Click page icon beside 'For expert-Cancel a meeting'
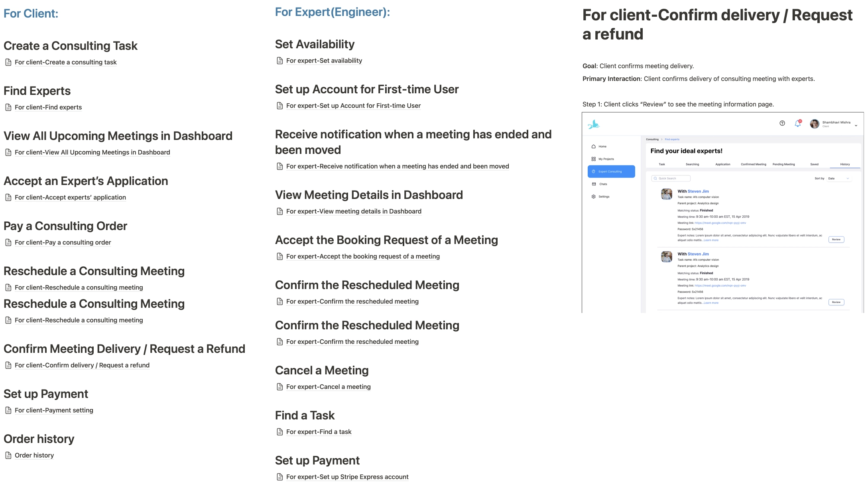The height and width of the screenshot is (490, 868). 279,387
